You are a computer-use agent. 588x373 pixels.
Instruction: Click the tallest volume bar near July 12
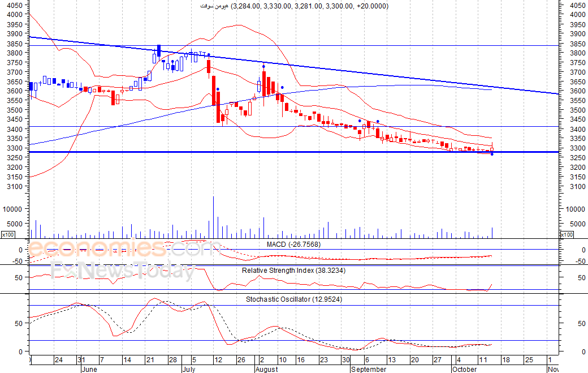click(213, 217)
